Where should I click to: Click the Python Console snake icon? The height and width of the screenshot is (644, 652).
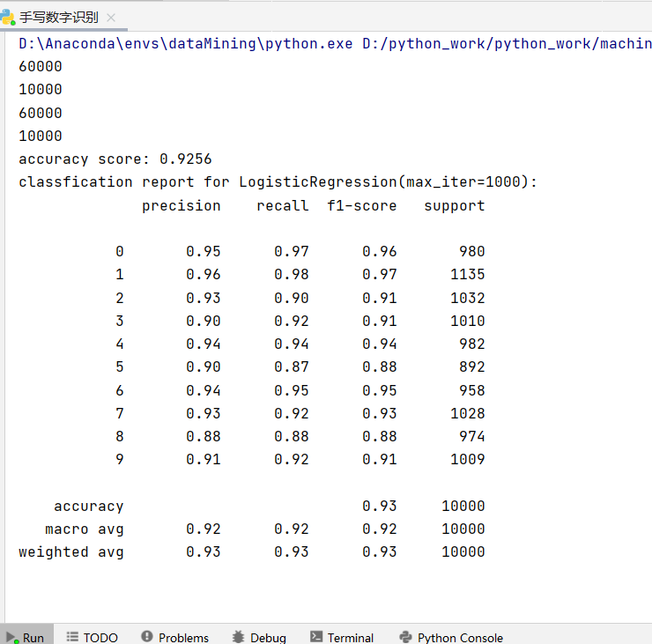[405, 637]
